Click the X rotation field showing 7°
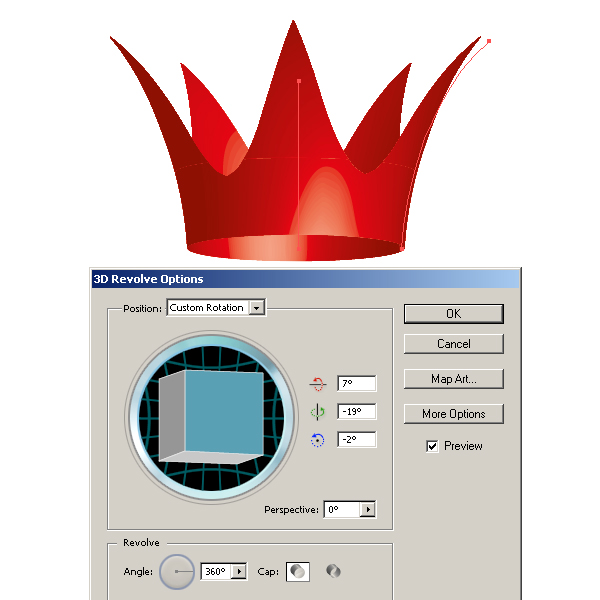The height and width of the screenshot is (600, 600). click(x=357, y=383)
